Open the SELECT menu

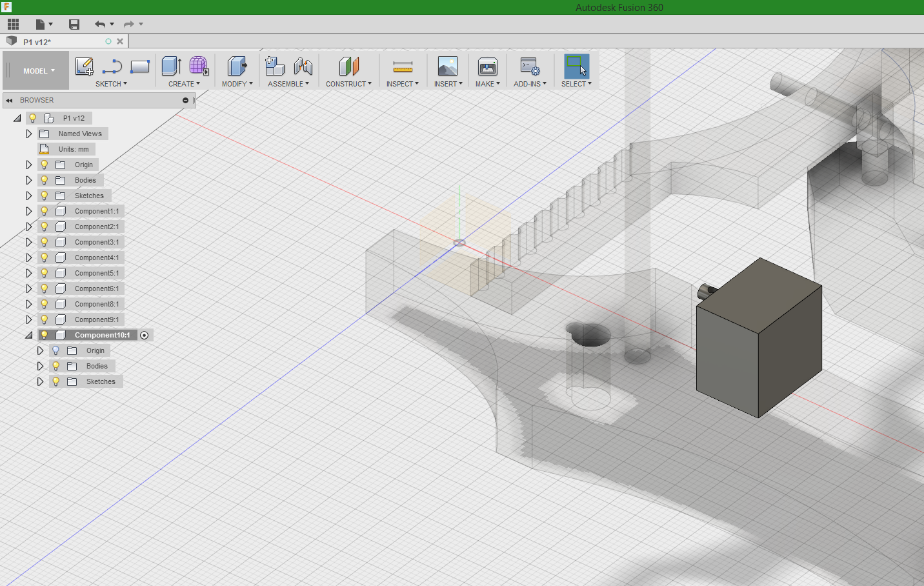pos(576,84)
